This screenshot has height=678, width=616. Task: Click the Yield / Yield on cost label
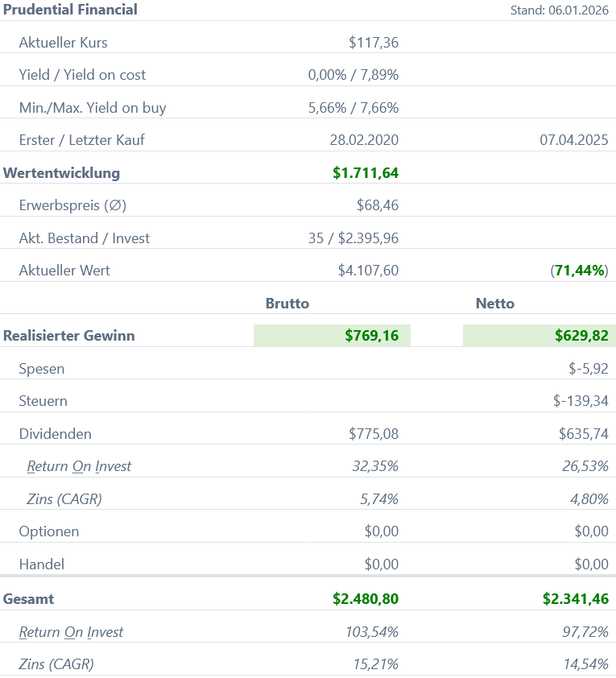coord(82,75)
